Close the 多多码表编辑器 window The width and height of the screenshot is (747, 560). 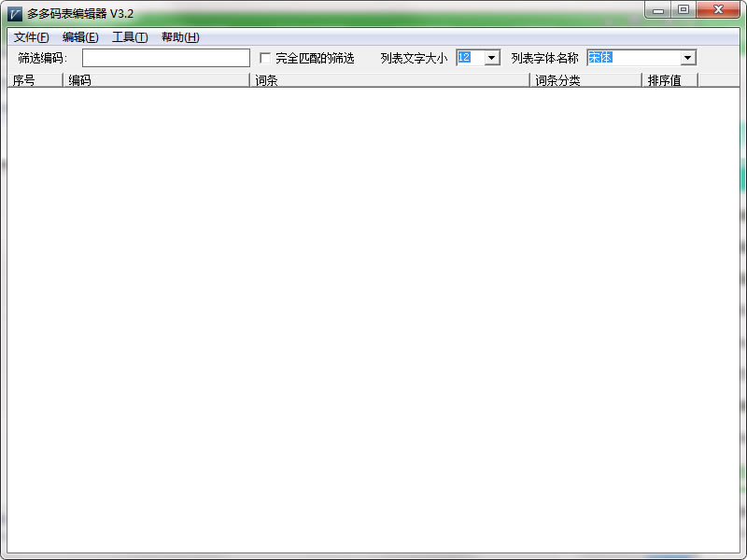coord(718,10)
